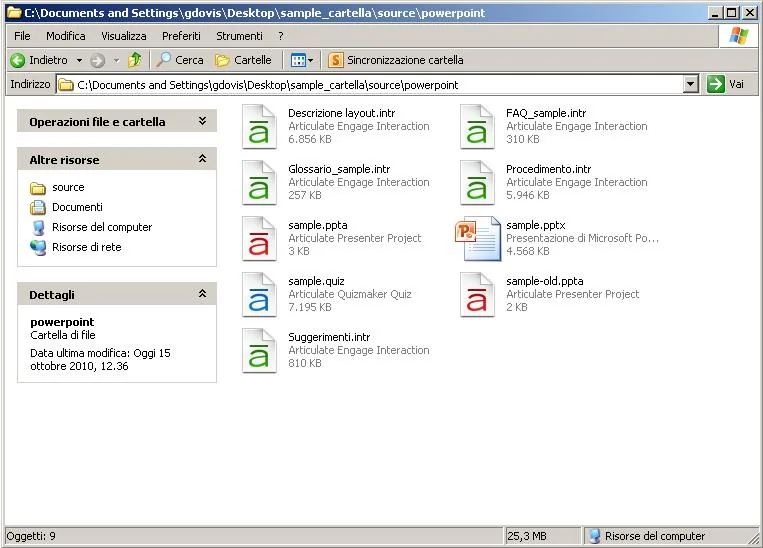Screen dimensions: 763x548
Task: Click the window resize grip corner
Action: coord(754,537)
